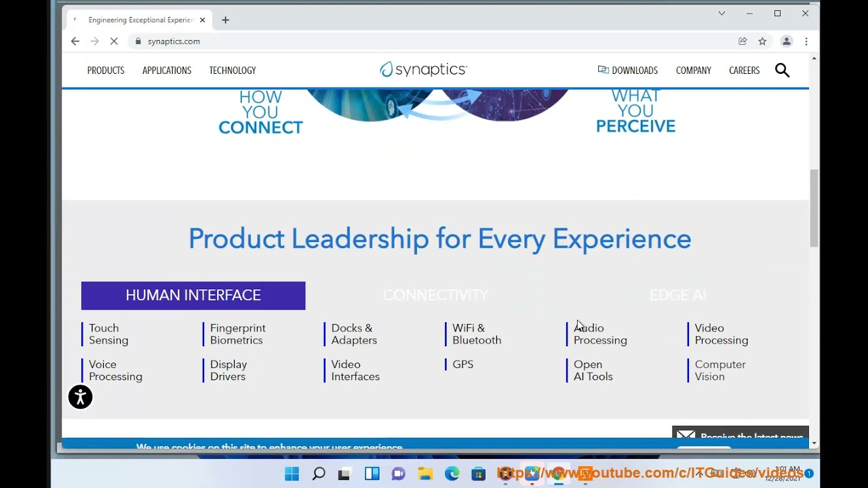
Task: Visit the Computer Vision link
Action: 720,371
